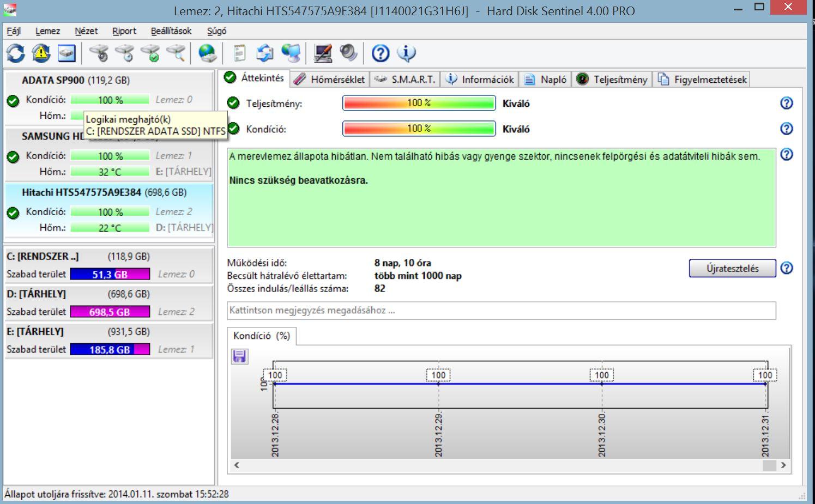Image resolution: width=815 pixels, height=504 pixels.
Task: Click the chart scrollbar left arrow
Action: (x=237, y=465)
